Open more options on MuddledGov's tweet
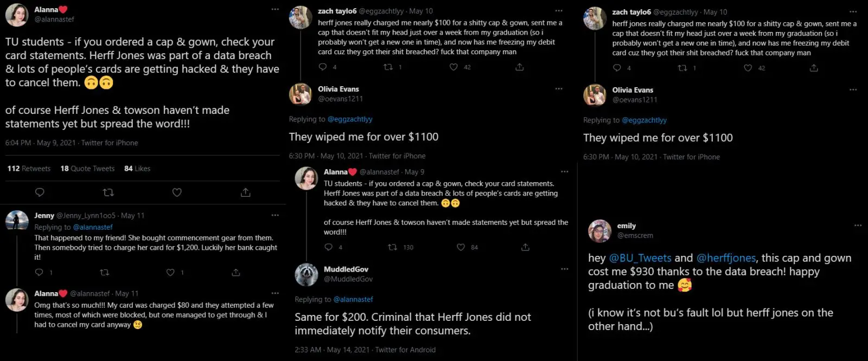The height and width of the screenshot is (361, 868). 564,269
